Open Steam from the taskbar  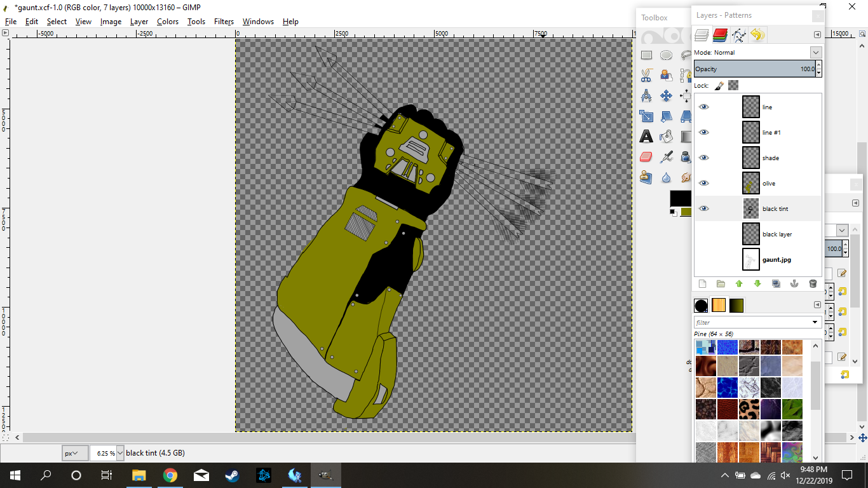(x=232, y=475)
